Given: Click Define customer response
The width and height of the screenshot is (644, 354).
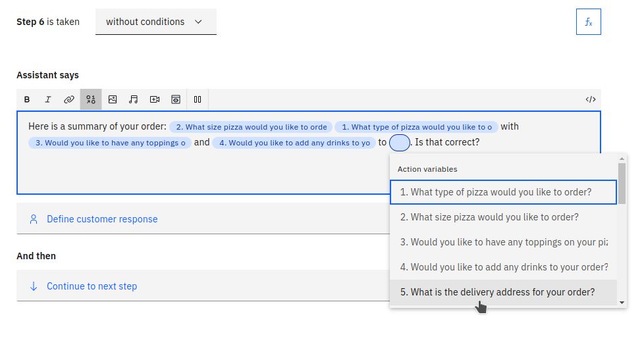Looking at the screenshot, I should tap(102, 219).
